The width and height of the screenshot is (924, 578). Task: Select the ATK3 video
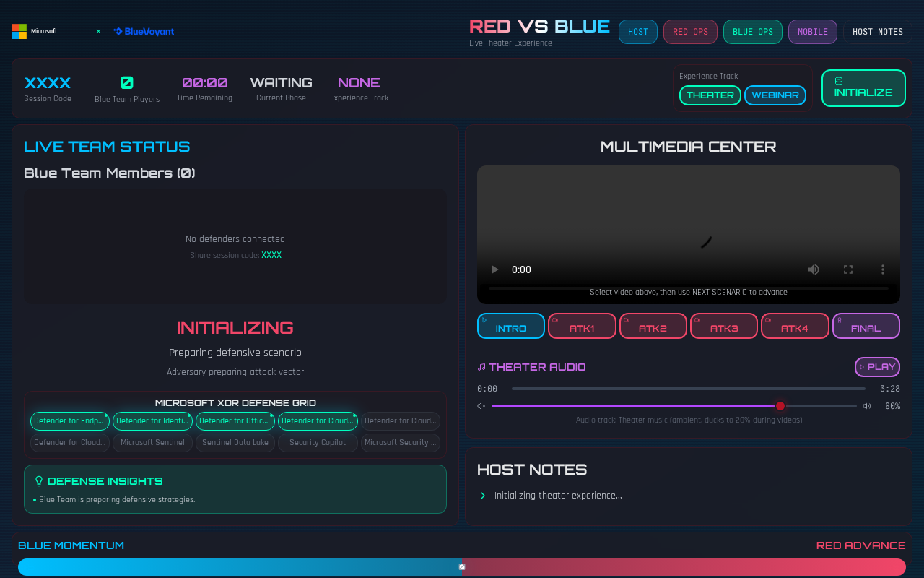click(724, 326)
